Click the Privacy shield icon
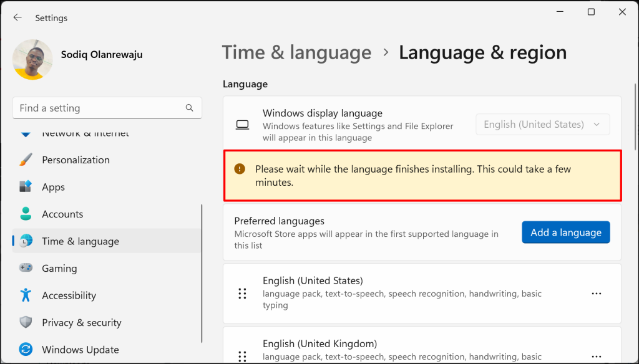The width and height of the screenshot is (639, 364). (26, 322)
